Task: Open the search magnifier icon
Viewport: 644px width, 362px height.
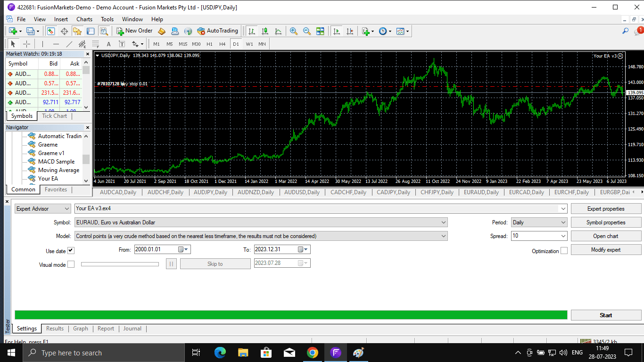Action: 626,31
